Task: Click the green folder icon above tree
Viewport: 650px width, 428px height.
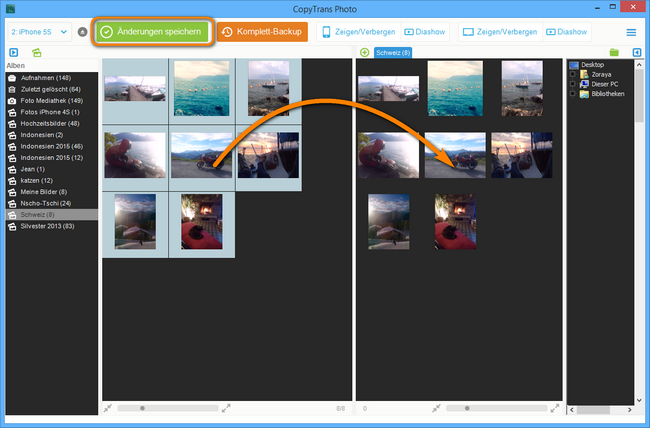Action: tap(614, 52)
